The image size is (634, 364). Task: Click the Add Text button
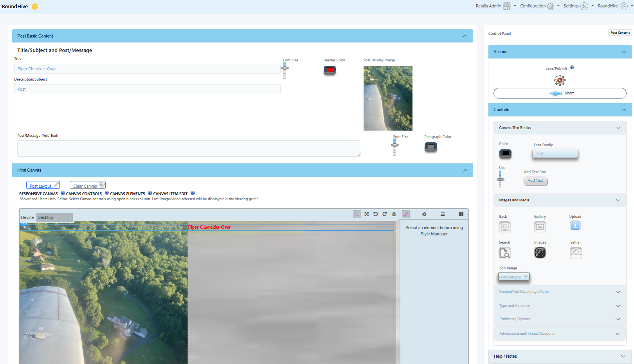(535, 181)
